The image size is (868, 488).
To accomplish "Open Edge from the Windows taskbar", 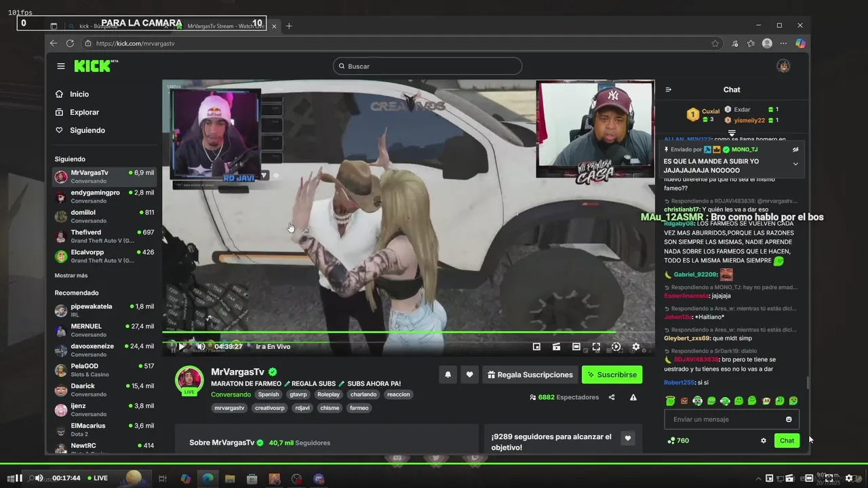I will (x=208, y=479).
